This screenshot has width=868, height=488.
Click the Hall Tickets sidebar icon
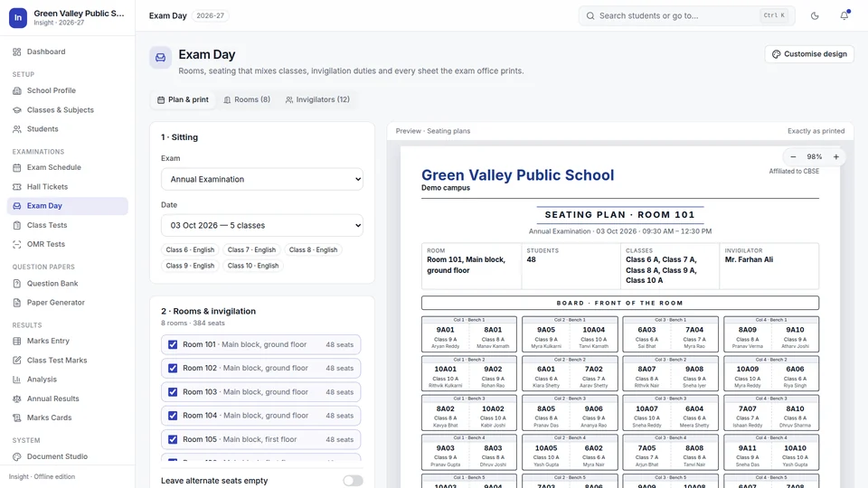pyautogui.click(x=17, y=187)
